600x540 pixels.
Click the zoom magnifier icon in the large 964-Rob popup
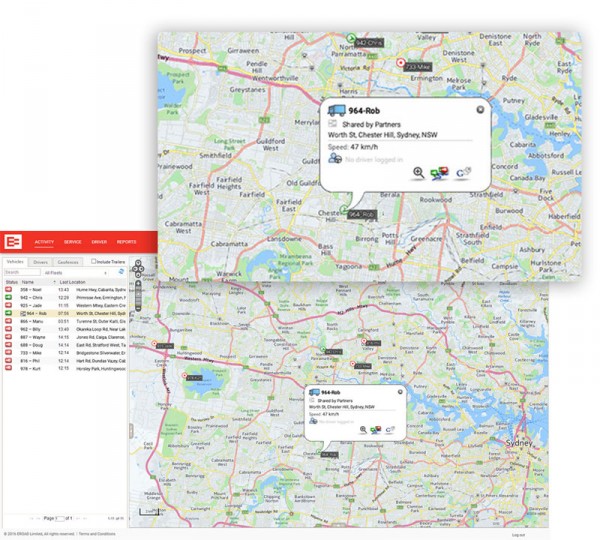(x=418, y=172)
